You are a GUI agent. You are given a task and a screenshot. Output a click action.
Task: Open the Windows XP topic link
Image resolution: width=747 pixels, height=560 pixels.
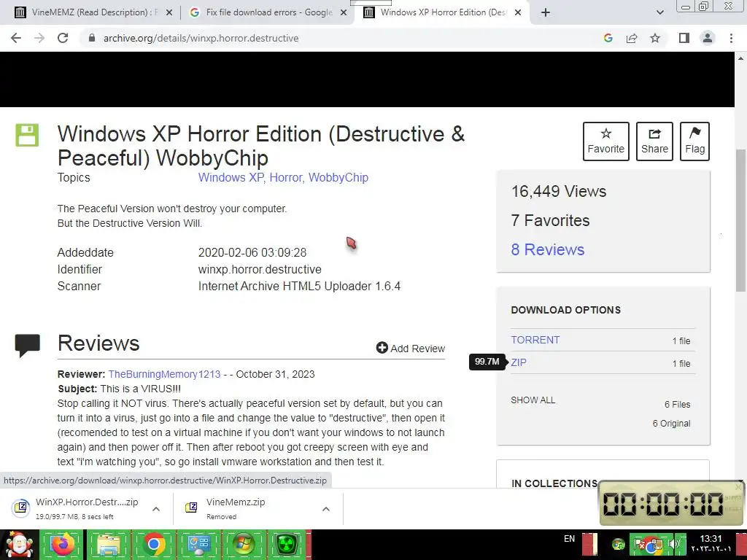click(231, 177)
